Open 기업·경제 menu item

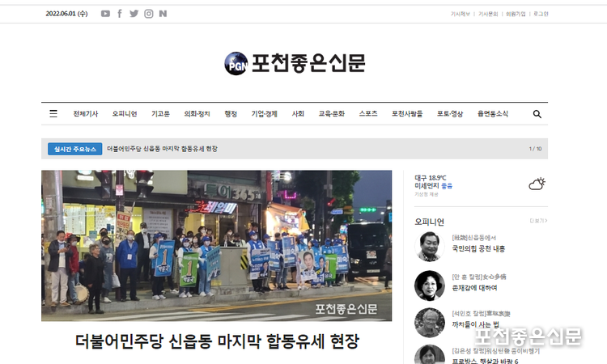click(265, 114)
